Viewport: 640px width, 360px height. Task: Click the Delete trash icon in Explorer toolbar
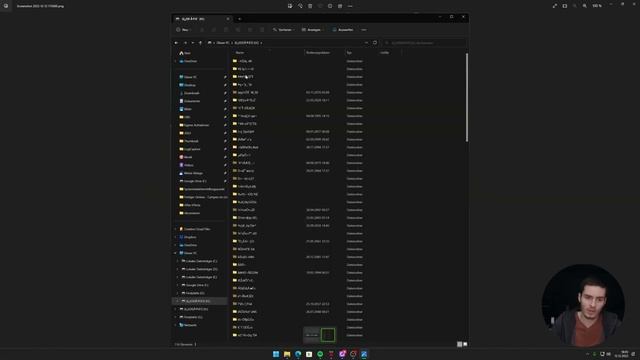point(262,30)
